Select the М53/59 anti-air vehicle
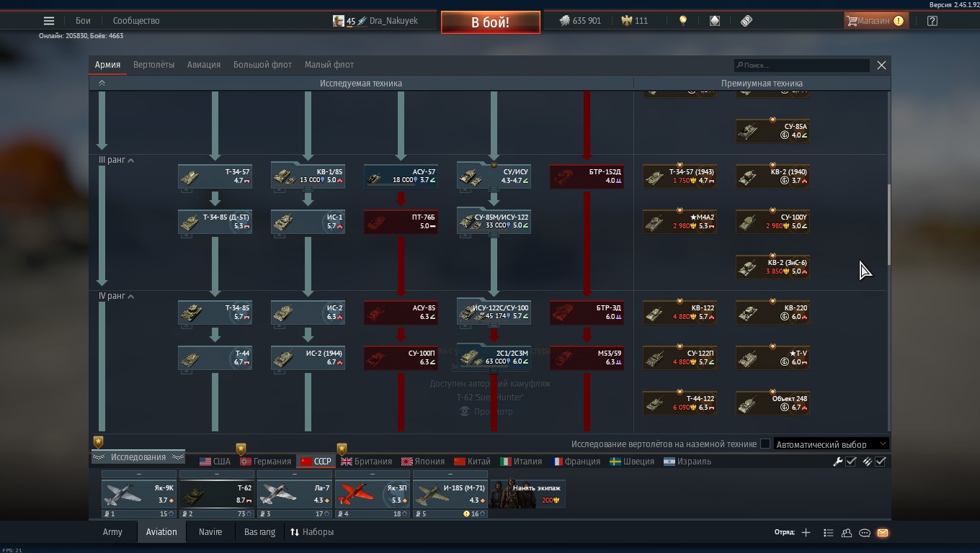Screen dimensions: 980x553 pyautogui.click(x=587, y=358)
